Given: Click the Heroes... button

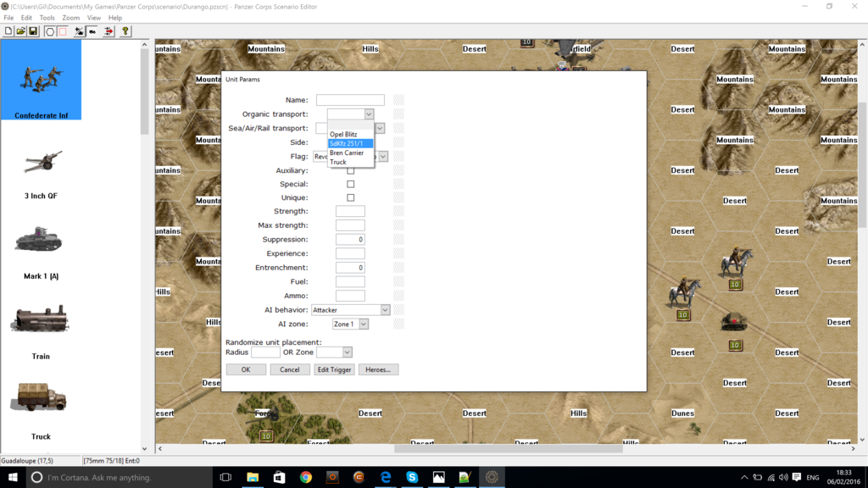Looking at the screenshot, I should click(378, 369).
